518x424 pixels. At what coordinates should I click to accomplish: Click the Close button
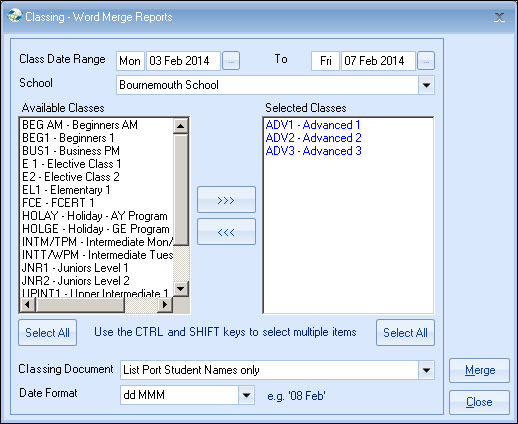click(x=479, y=402)
